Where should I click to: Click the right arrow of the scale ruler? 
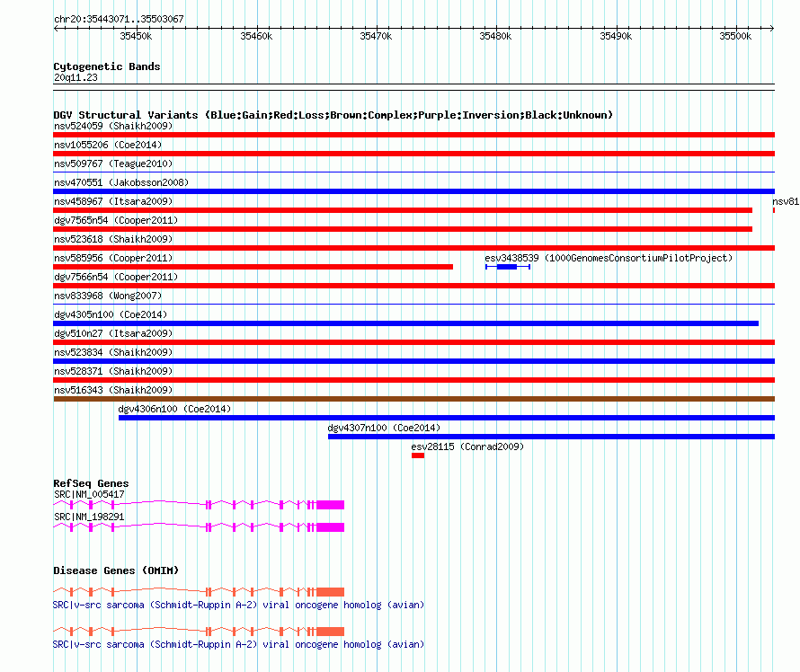772,28
